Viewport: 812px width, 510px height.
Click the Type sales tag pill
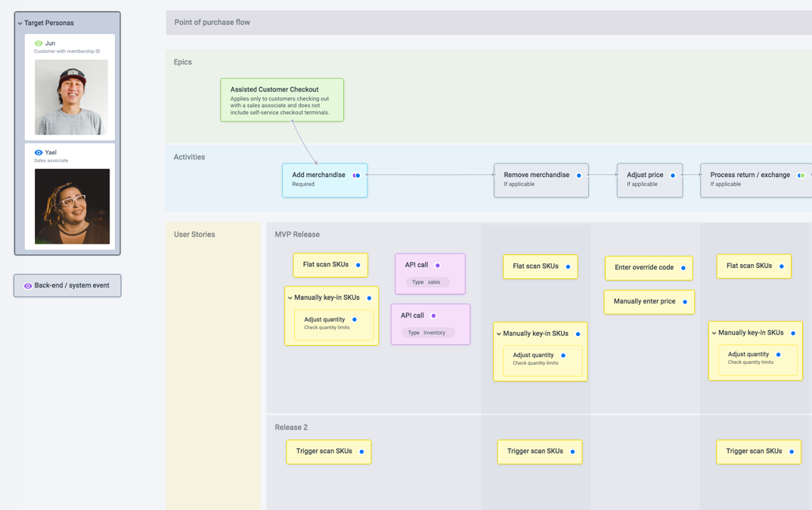click(x=427, y=282)
